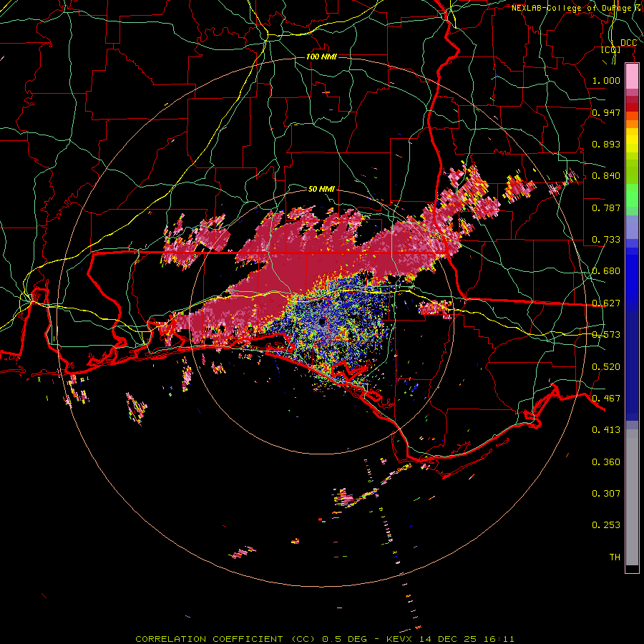This screenshot has height=644, width=644.
Task: Click the 0.573 scale value
Action: [606, 335]
